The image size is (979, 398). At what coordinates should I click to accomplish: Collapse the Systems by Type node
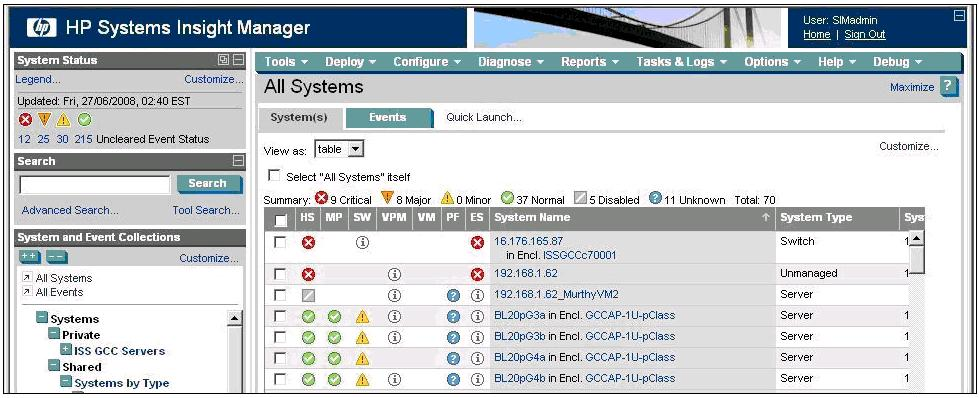[x=66, y=382]
